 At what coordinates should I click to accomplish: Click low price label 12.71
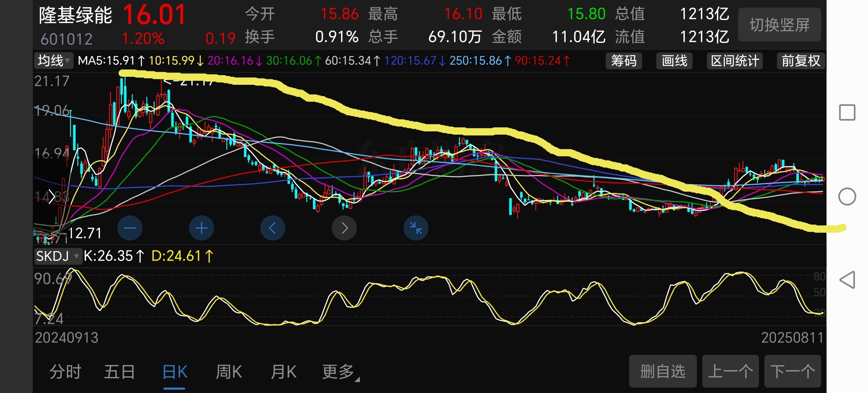(x=85, y=233)
